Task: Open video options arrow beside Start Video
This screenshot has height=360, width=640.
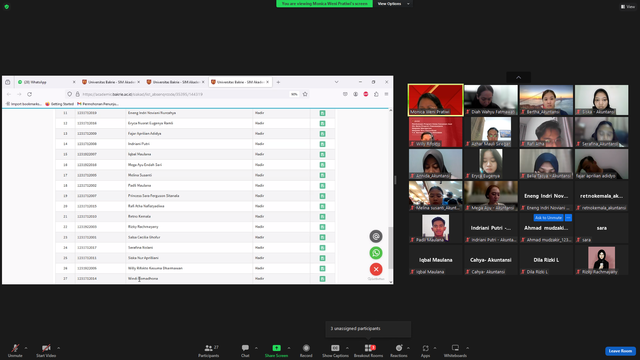Action: [58, 348]
